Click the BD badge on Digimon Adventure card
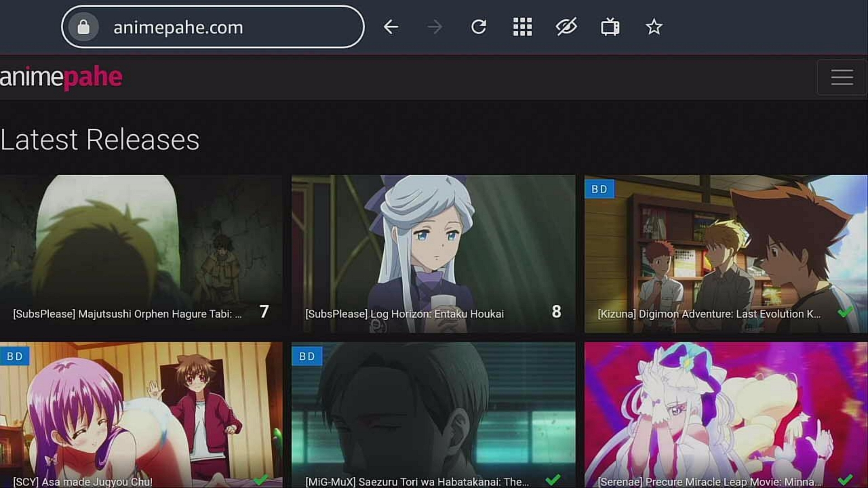This screenshot has height=488, width=868. (x=599, y=189)
